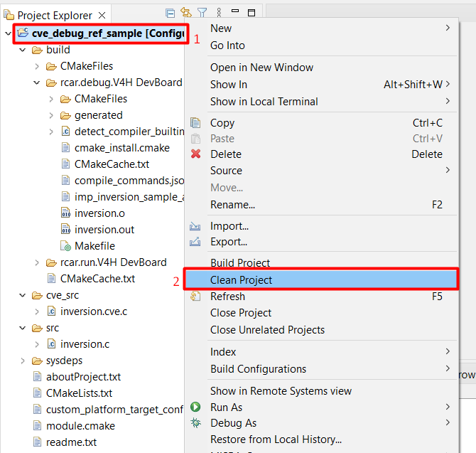Open the Project Explorer filter icon
The width and height of the screenshot is (476, 453).
(x=202, y=13)
